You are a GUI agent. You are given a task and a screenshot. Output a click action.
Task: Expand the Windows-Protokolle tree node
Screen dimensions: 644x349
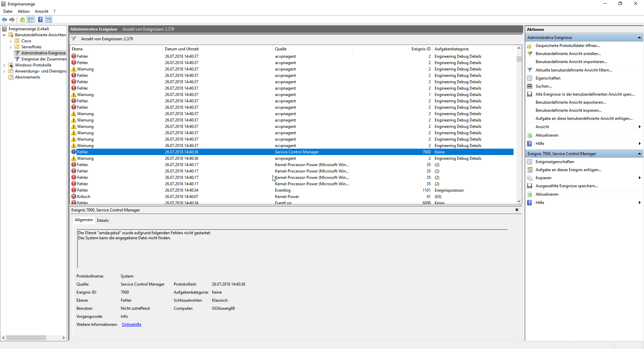pos(4,65)
